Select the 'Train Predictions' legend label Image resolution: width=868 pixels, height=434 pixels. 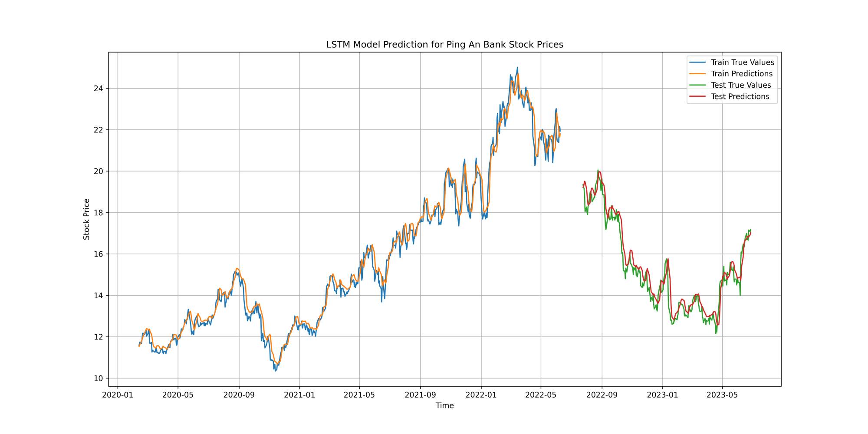(741, 74)
